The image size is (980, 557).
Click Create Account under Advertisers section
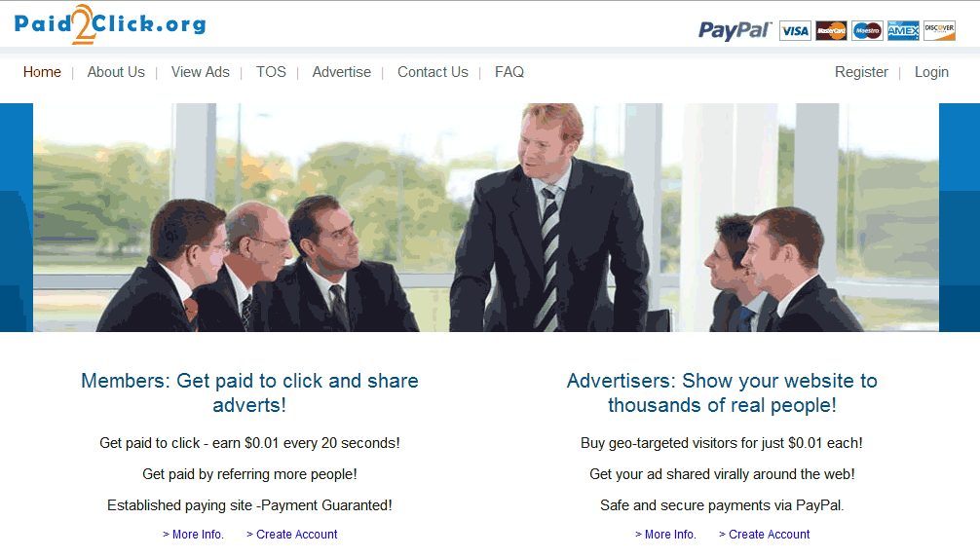(x=765, y=535)
